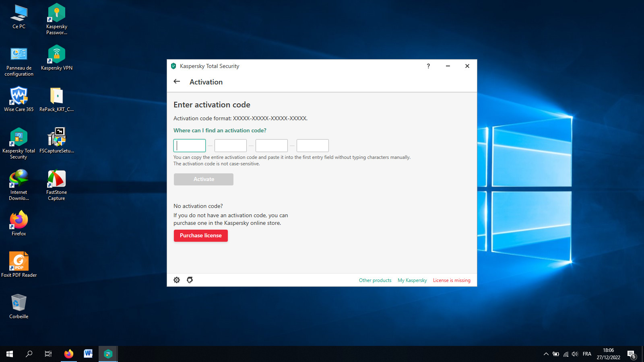The height and width of the screenshot is (362, 644).
Task: Open taskbar search magnifier
Action: point(29,354)
